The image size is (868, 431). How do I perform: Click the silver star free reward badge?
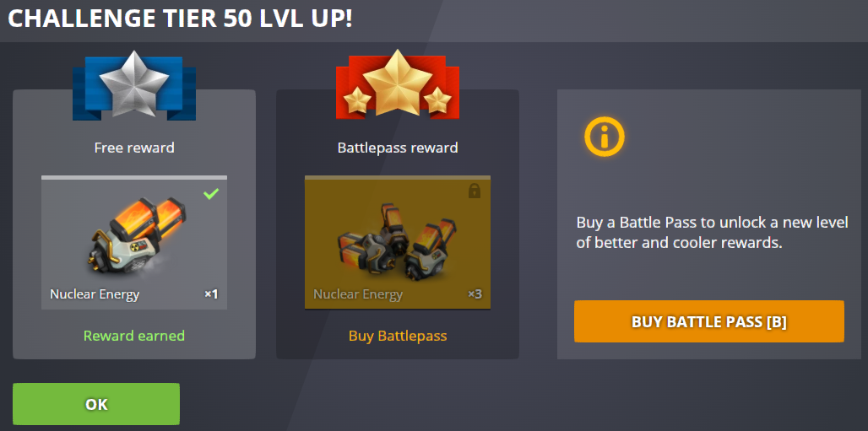134,84
